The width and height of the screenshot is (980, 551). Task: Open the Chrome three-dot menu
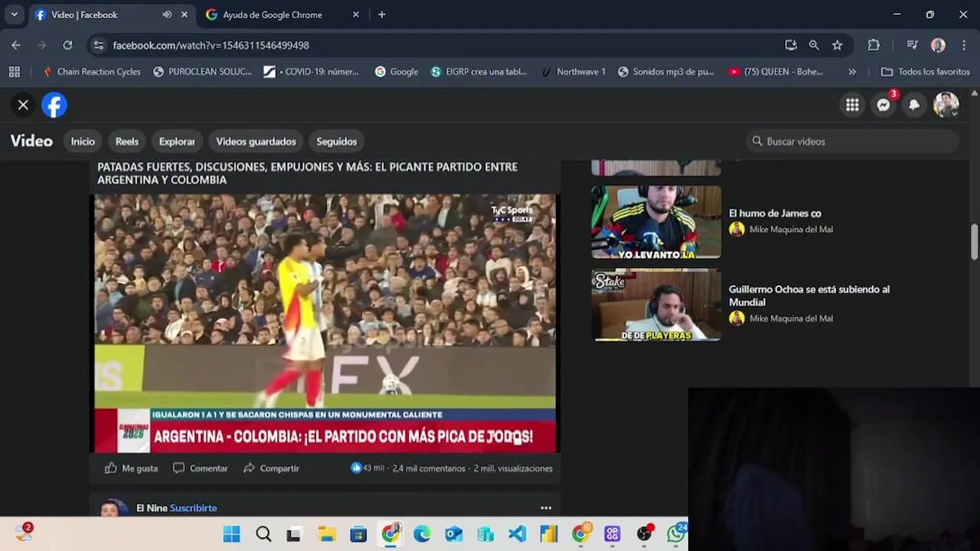[964, 45]
